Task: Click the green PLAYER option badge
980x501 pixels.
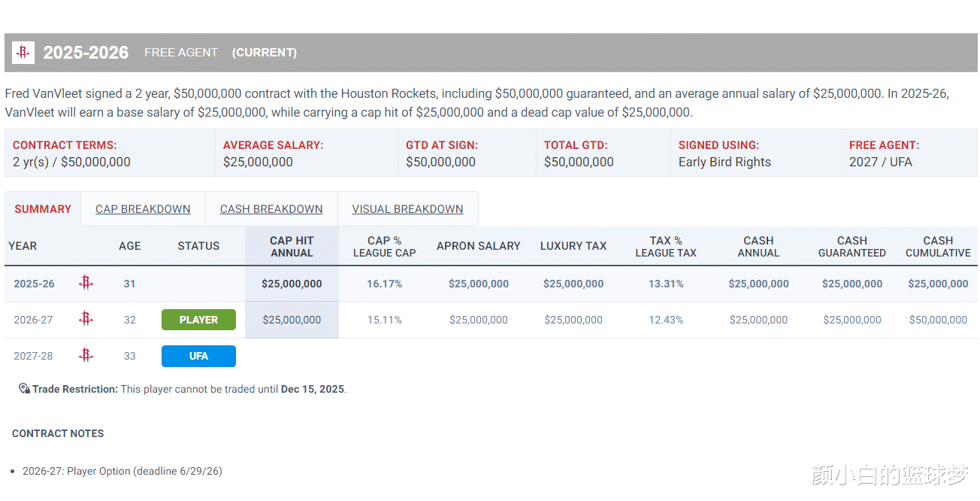Action: coord(198,320)
